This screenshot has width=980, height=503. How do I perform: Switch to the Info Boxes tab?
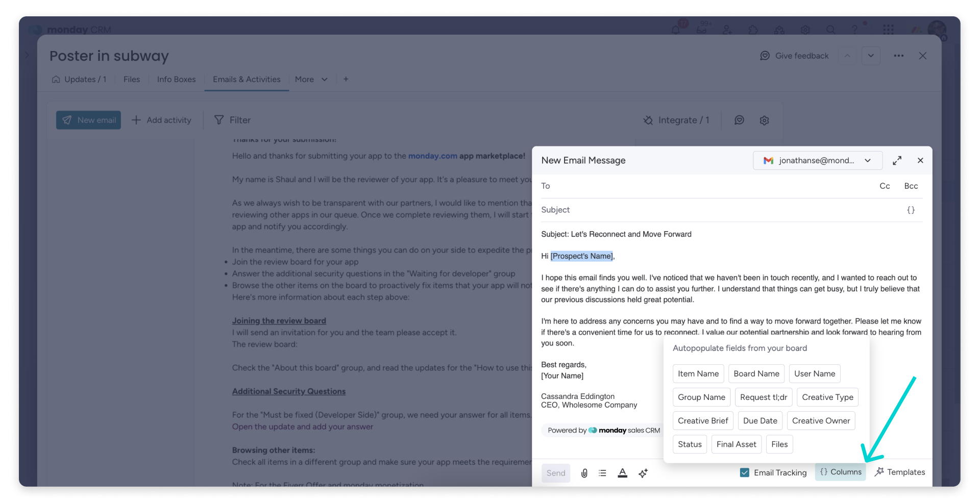pos(176,79)
